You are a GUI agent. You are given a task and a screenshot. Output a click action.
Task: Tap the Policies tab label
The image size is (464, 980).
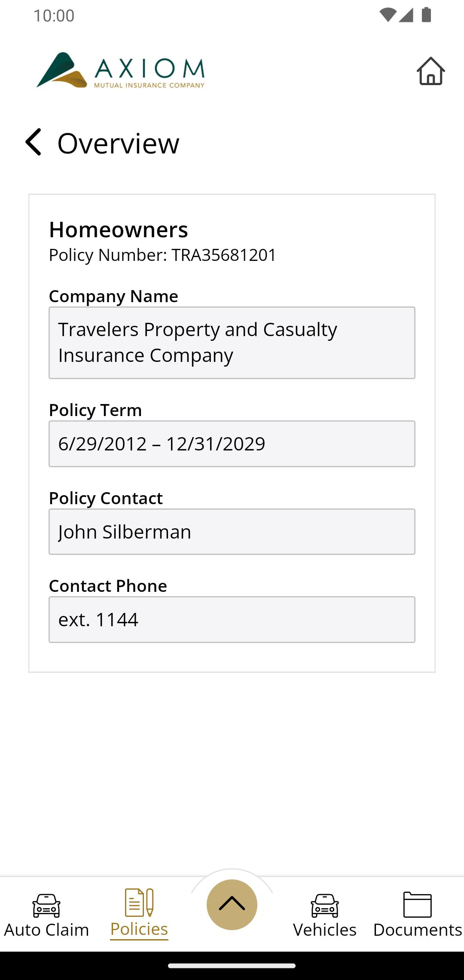coord(139,929)
